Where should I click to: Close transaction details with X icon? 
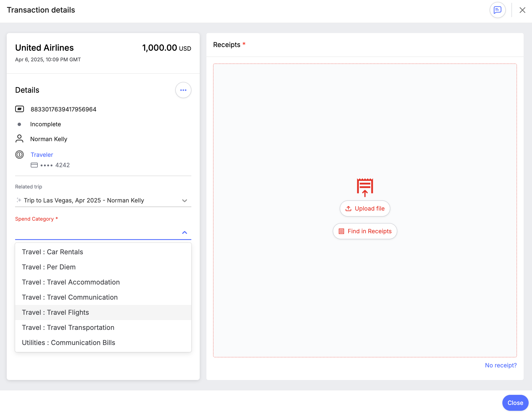tap(522, 10)
